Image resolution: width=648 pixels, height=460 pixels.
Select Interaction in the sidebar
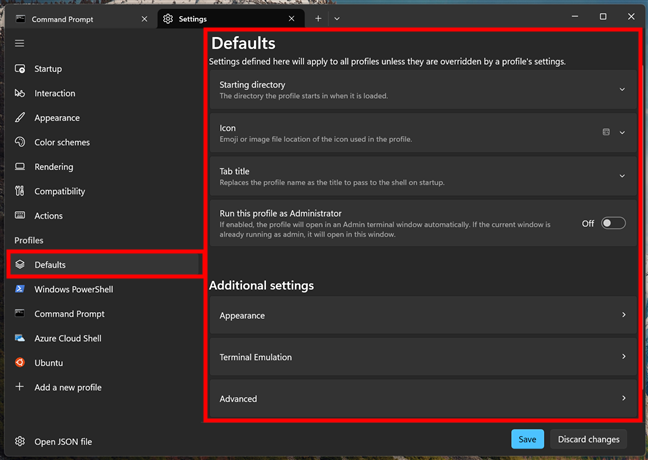tap(104, 93)
